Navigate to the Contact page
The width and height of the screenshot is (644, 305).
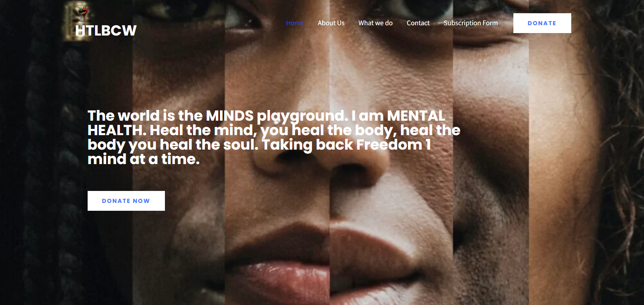(418, 23)
